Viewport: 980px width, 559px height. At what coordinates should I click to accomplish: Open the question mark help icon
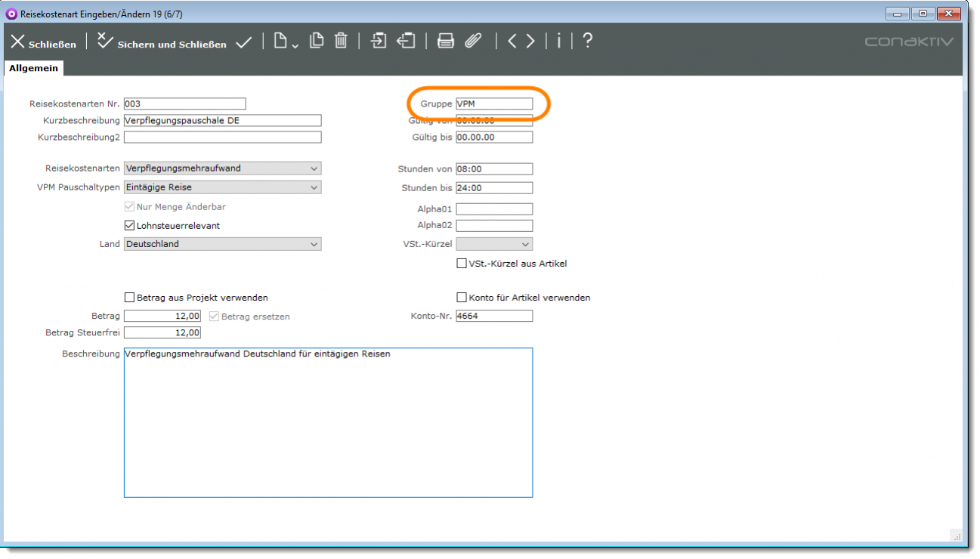click(587, 42)
